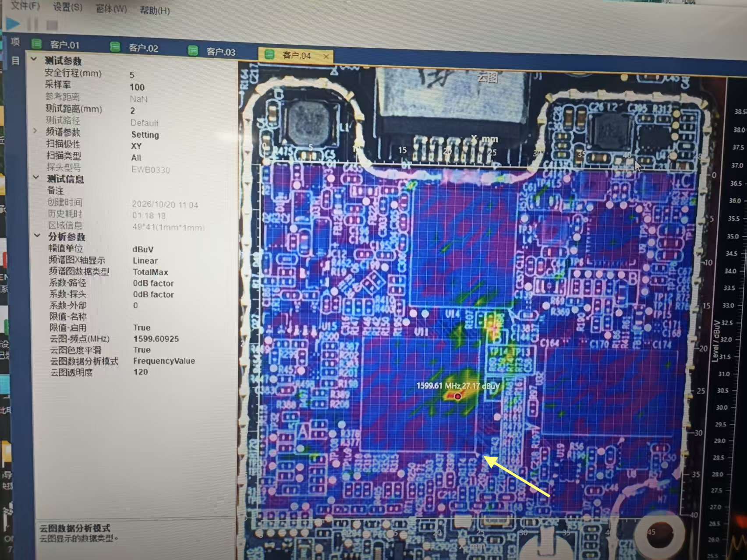Viewport: 747px width, 560px height.
Task: Open the 窗体(W) menu
Action: coord(111,9)
